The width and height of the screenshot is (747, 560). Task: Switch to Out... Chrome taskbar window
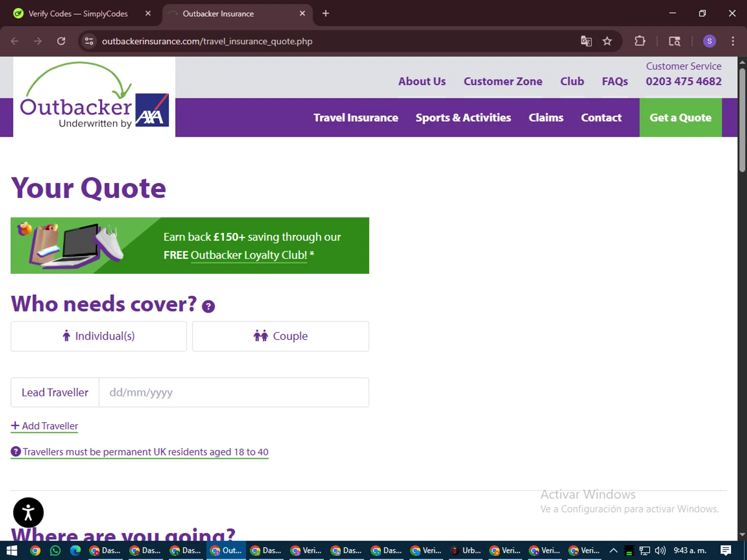[227, 550]
